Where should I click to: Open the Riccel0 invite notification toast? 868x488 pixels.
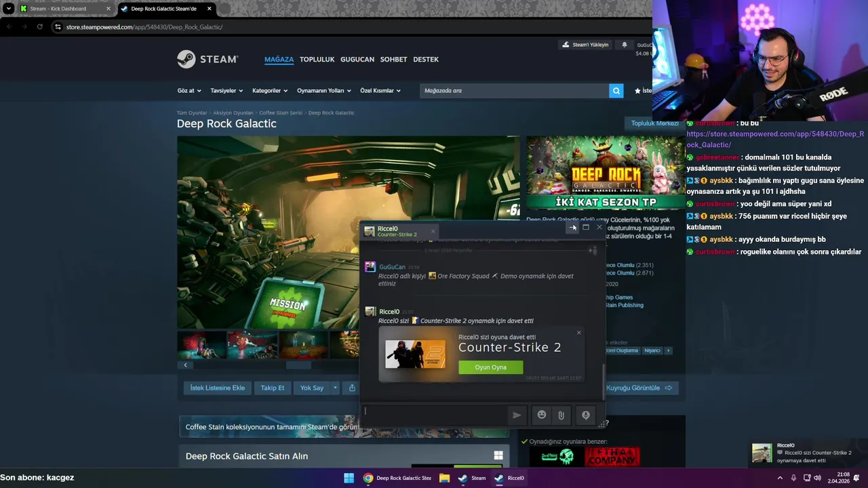click(808, 453)
